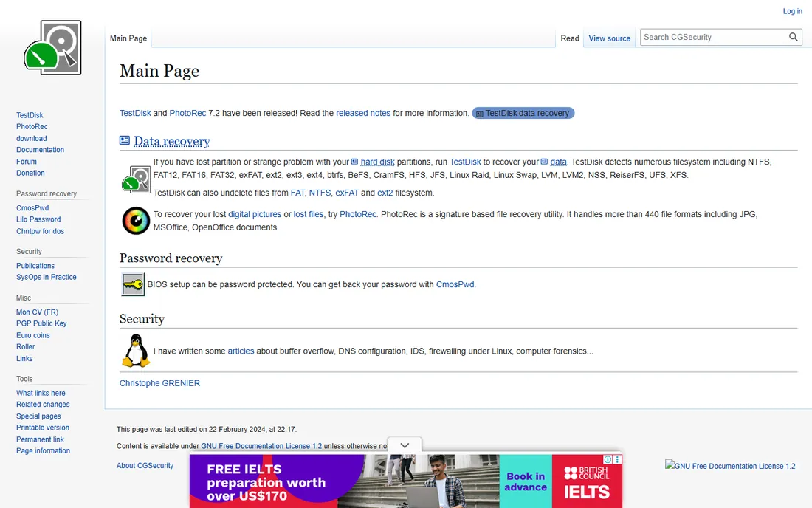The width and height of the screenshot is (812, 508).
Task: Open the About CGSecurity footer link
Action: point(145,465)
